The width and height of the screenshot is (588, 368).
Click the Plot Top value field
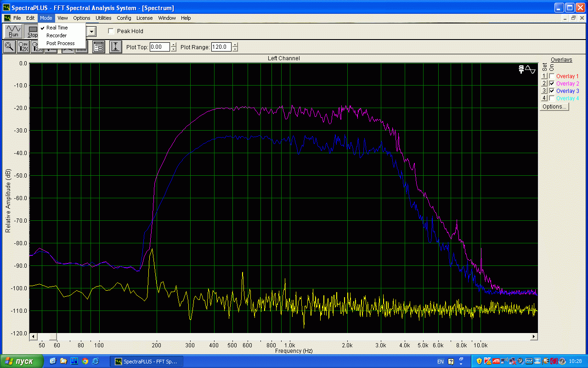point(160,47)
